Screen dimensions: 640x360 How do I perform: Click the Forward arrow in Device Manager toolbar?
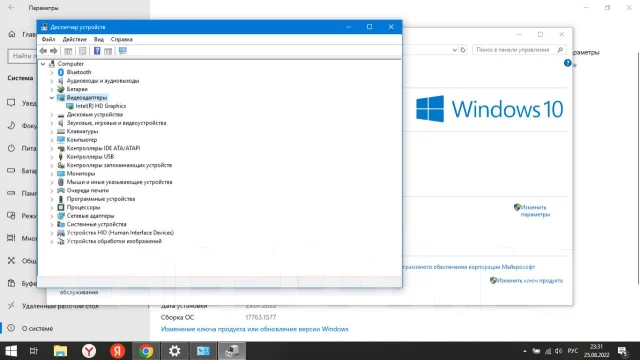pos(53,51)
